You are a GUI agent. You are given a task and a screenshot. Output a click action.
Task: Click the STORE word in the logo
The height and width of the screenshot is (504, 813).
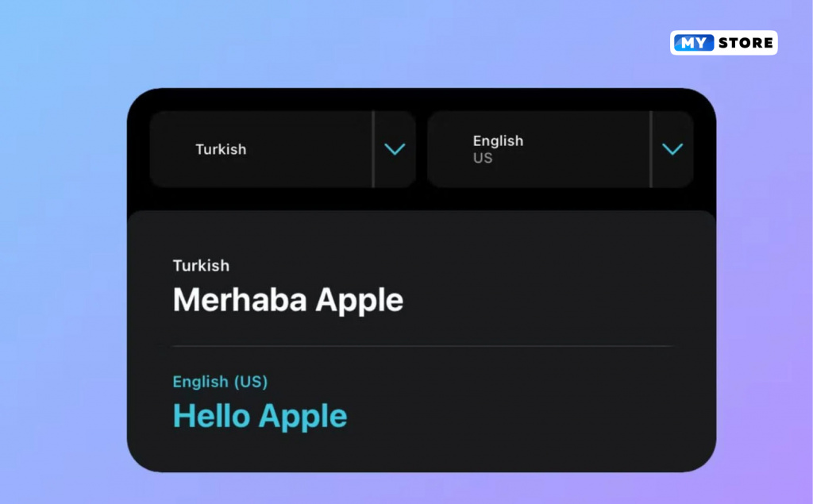pyautogui.click(x=746, y=43)
